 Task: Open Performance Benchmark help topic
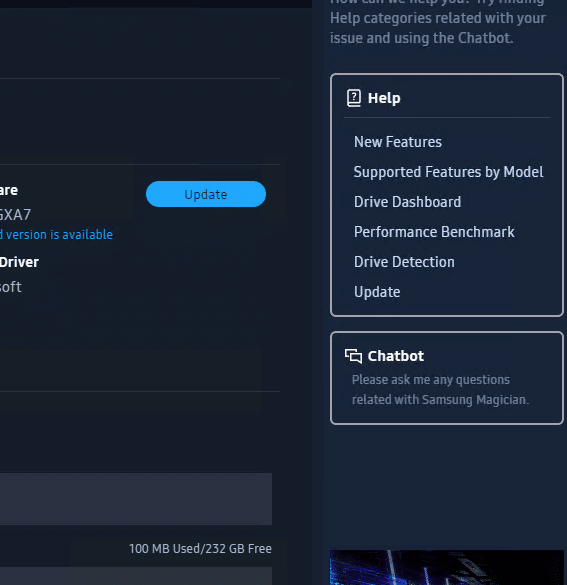[x=434, y=232]
